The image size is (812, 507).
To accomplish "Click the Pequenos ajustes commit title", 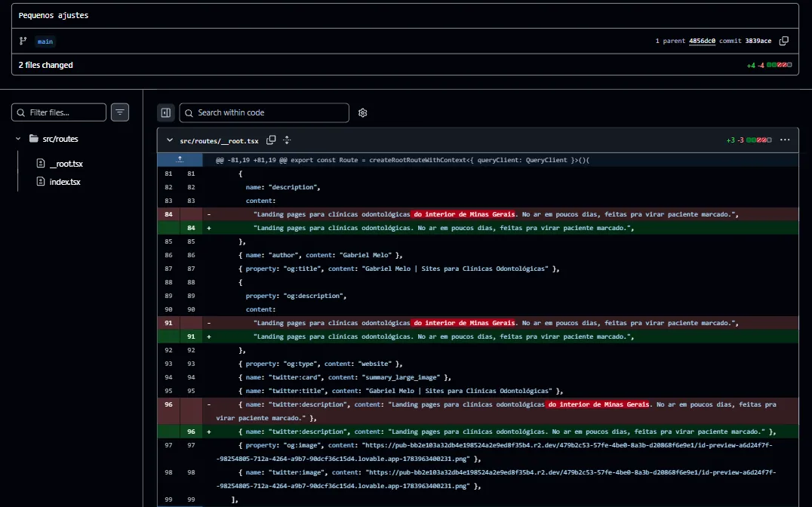I will pos(54,16).
